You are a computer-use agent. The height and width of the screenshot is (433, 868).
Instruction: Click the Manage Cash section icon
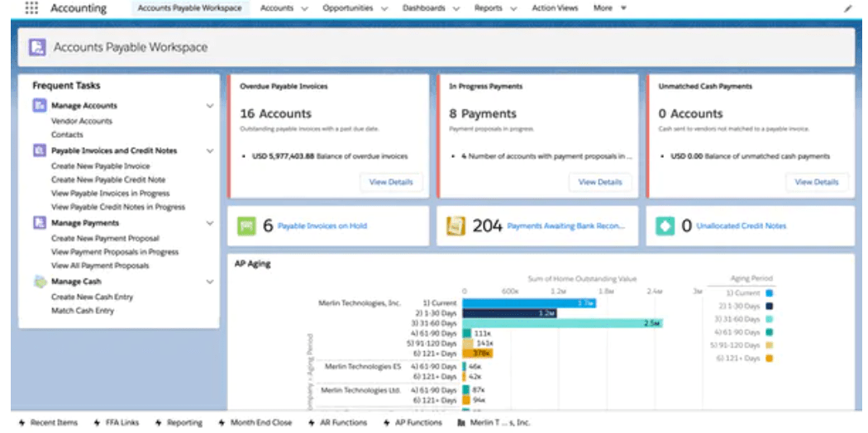click(40, 282)
